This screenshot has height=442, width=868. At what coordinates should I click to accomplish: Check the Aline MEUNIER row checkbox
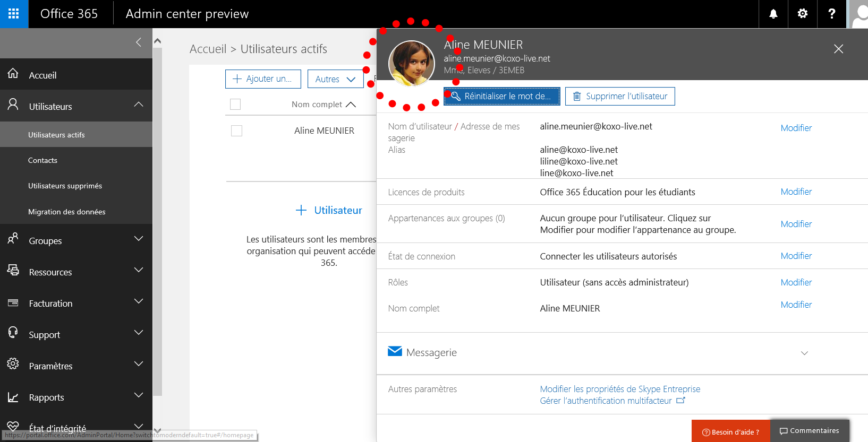(x=237, y=131)
